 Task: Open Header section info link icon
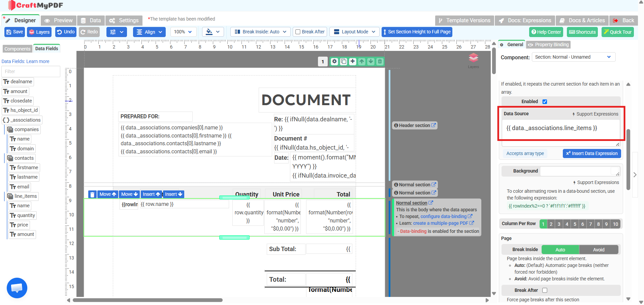click(433, 125)
